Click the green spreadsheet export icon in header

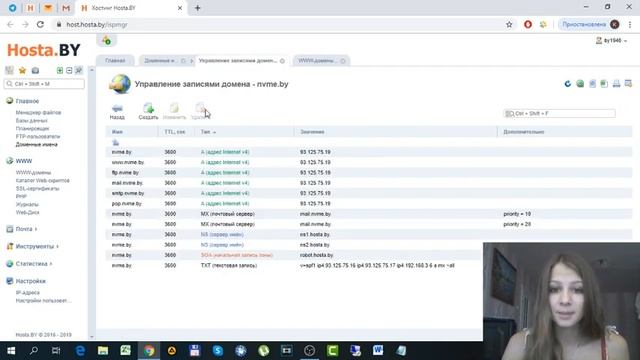coord(604,84)
